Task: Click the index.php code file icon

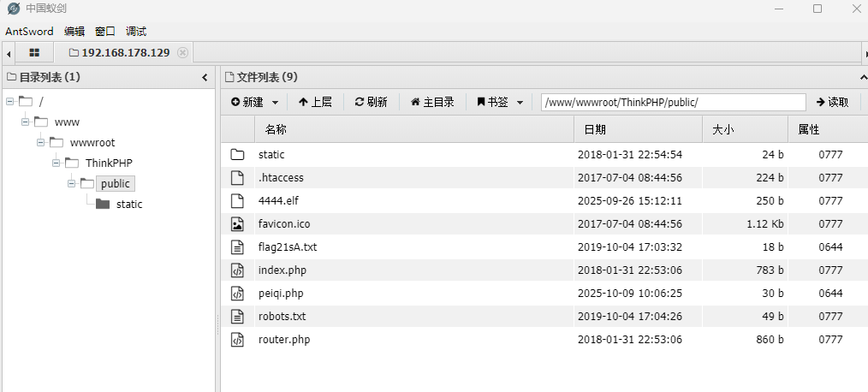Action: [237, 270]
